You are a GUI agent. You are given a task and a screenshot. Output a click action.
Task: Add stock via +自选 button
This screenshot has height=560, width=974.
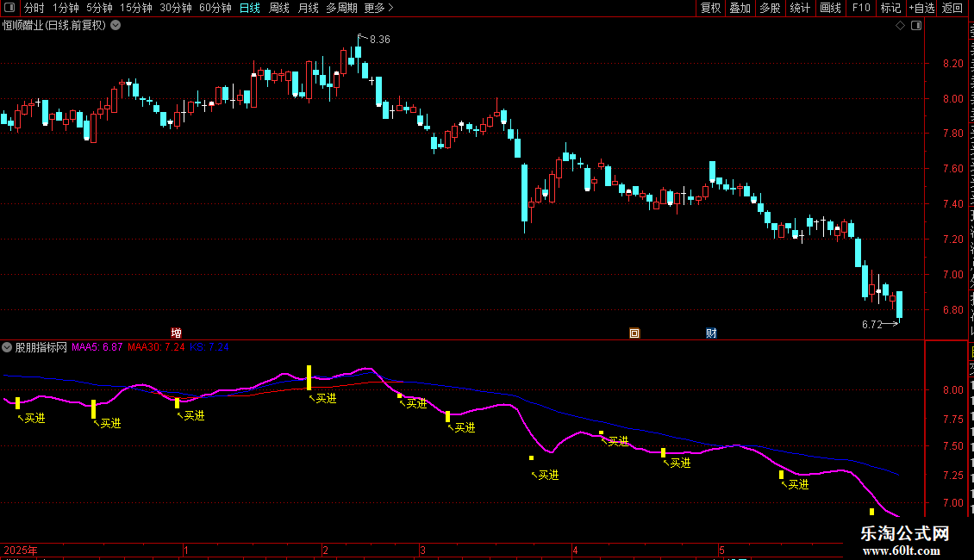[921, 8]
